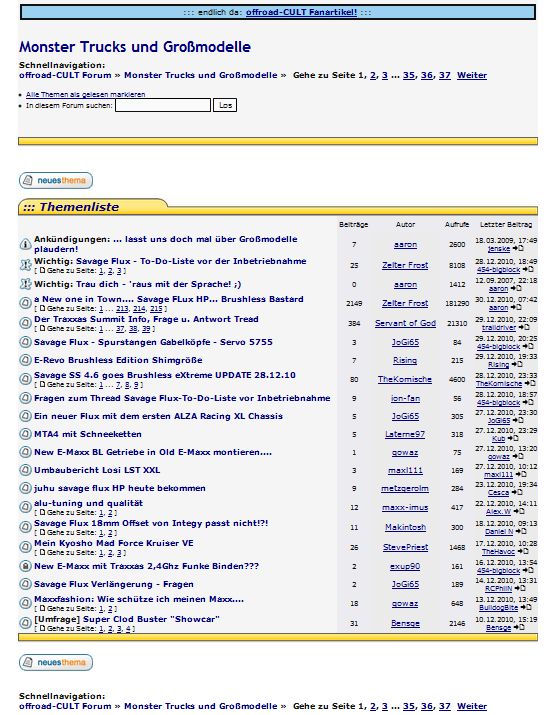The width and height of the screenshot is (557, 715).
Task: Click thread status icon for MTA4 mit Schneeketten
Action: (25, 434)
